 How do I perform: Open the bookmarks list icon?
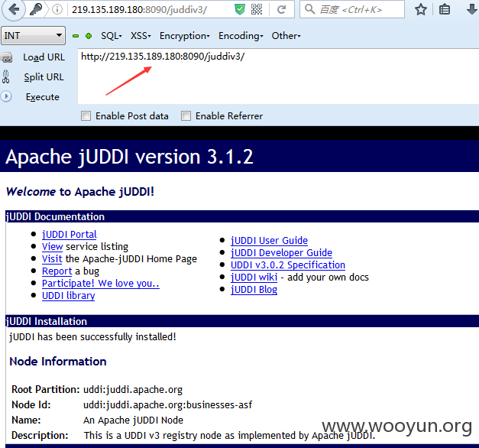[445, 9]
